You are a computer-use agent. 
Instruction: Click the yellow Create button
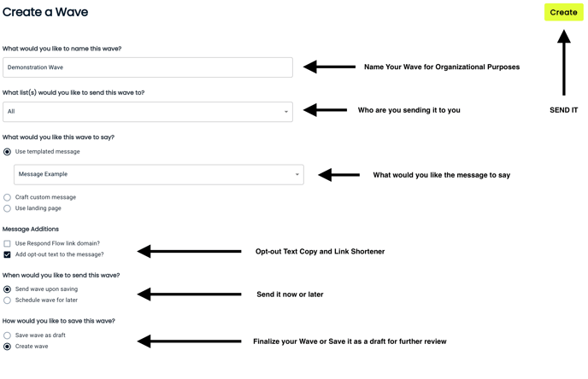point(563,12)
